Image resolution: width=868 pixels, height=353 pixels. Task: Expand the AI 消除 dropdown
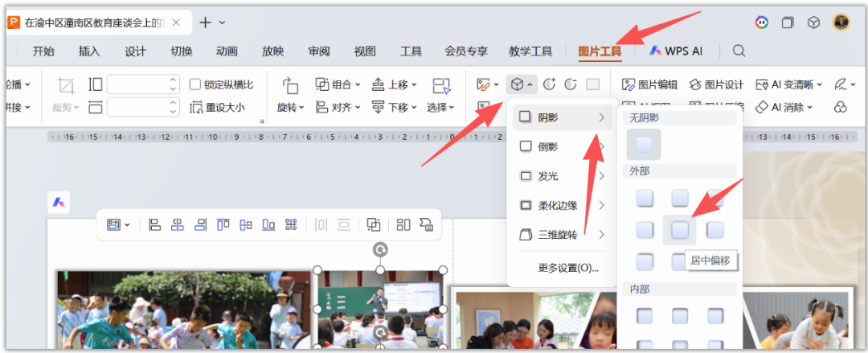coord(809,107)
